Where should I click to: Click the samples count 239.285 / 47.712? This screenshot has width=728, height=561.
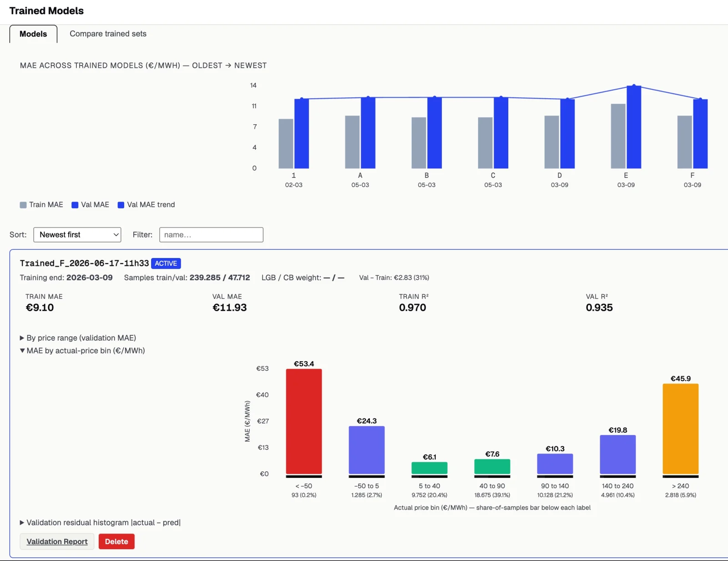pyautogui.click(x=220, y=278)
